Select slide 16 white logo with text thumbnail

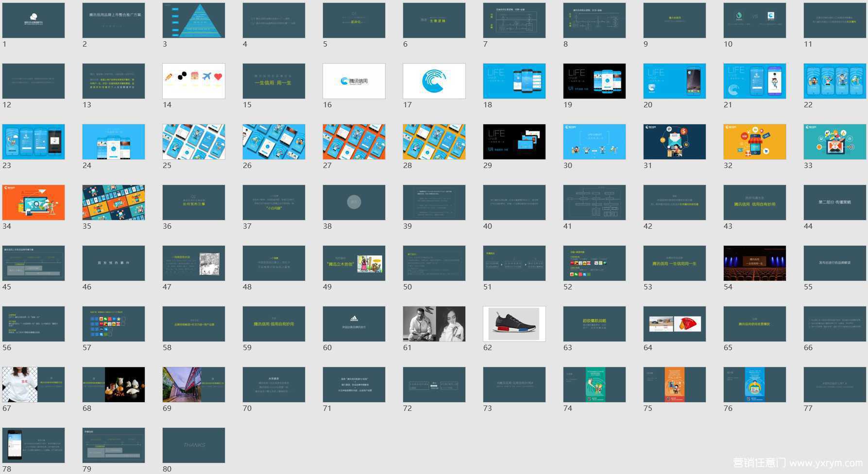tap(354, 81)
